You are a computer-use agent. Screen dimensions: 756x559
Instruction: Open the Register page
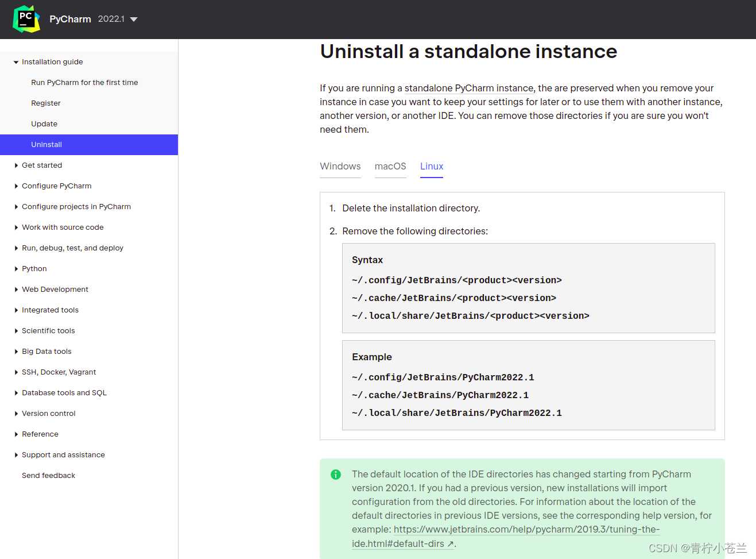click(x=46, y=103)
